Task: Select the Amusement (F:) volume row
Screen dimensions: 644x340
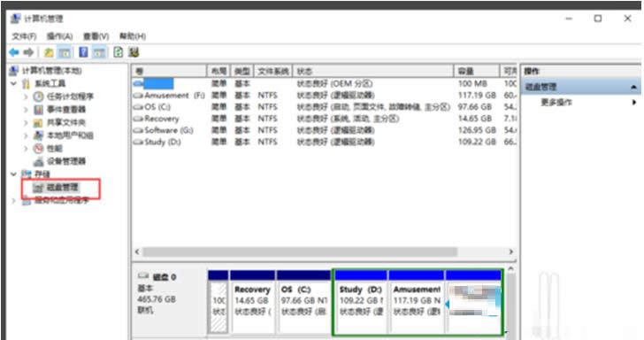Action: coord(325,96)
